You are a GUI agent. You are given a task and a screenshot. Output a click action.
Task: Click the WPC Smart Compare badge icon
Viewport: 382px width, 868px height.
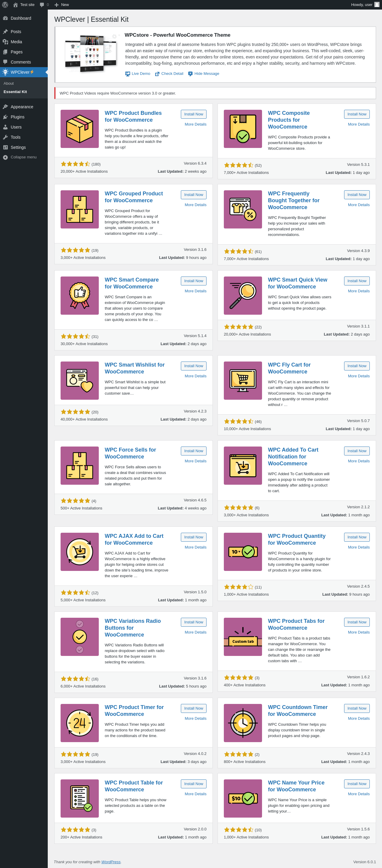[80, 296]
